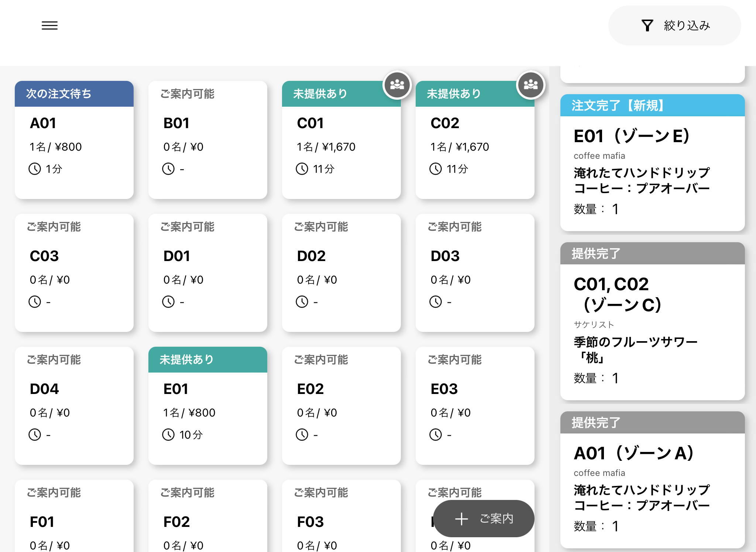The width and height of the screenshot is (756, 552).
Task: Open the hamburger menu
Action: [x=49, y=25]
